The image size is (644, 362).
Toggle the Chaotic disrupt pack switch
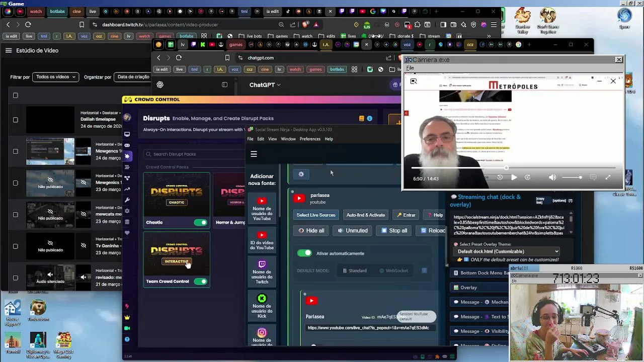pos(201,222)
